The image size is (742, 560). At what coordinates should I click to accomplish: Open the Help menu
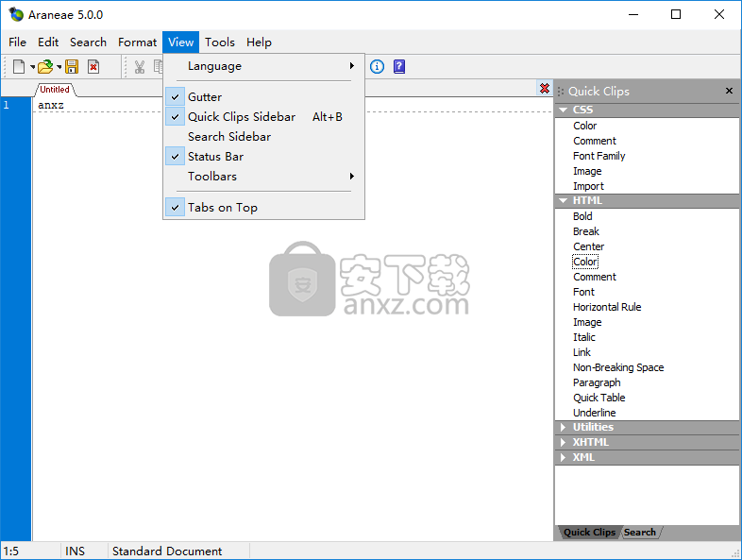259,42
